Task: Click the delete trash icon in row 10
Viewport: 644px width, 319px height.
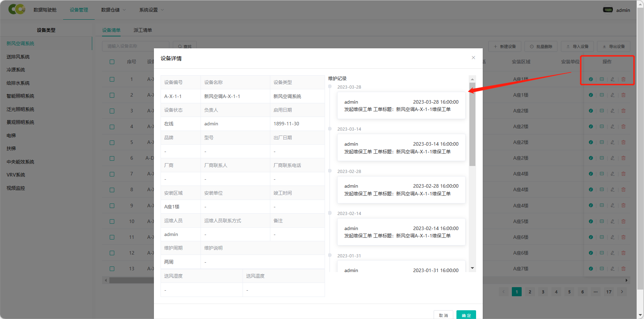Action: click(x=623, y=221)
